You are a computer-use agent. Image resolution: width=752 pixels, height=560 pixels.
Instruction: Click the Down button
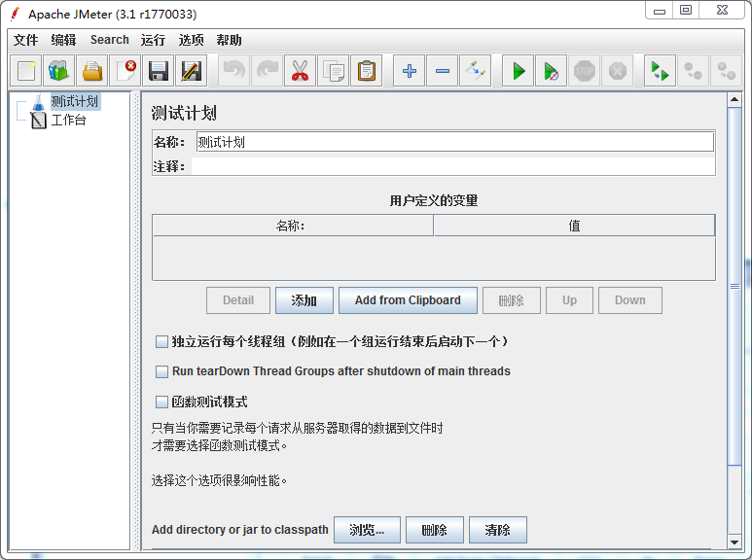pyautogui.click(x=630, y=300)
